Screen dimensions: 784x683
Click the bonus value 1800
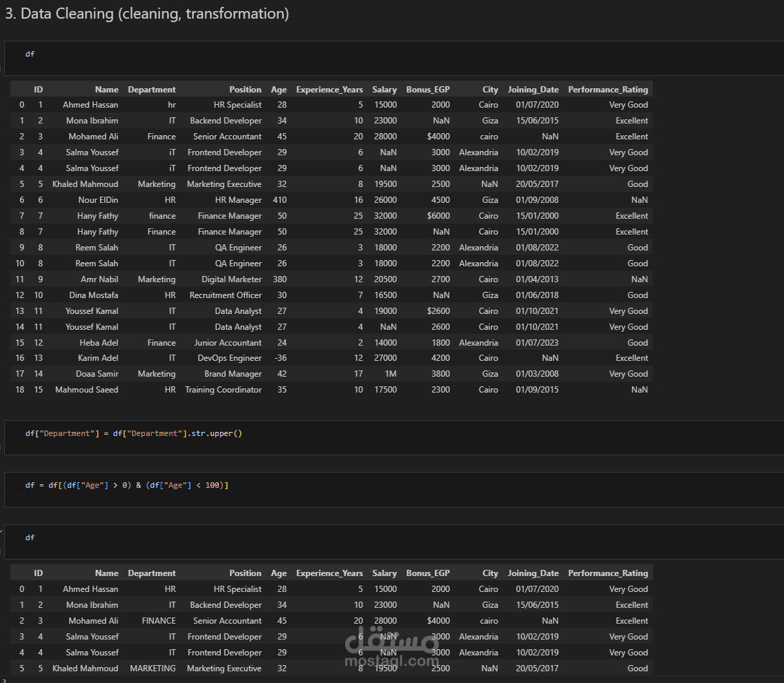(x=440, y=343)
